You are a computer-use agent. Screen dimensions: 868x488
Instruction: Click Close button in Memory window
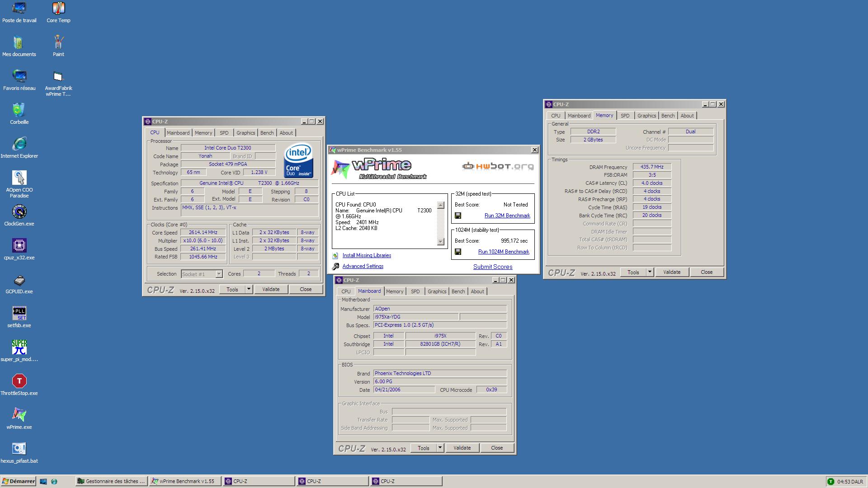[x=707, y=272]
